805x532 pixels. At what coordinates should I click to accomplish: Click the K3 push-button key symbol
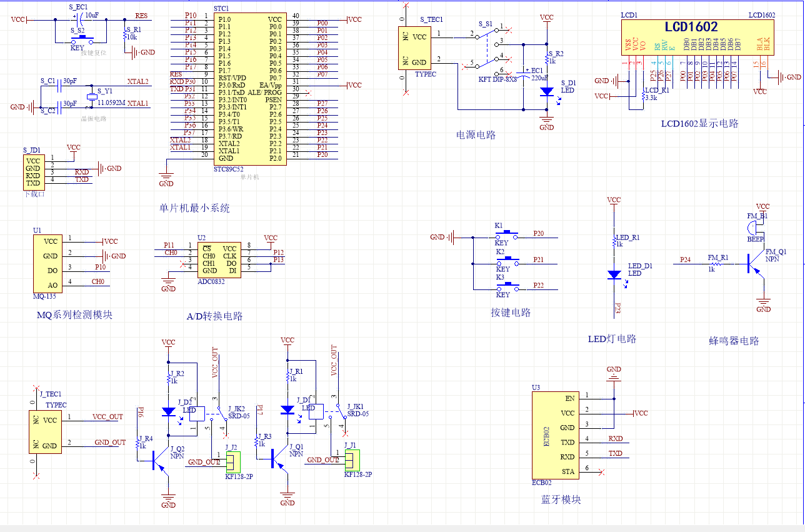click(507, 286)
